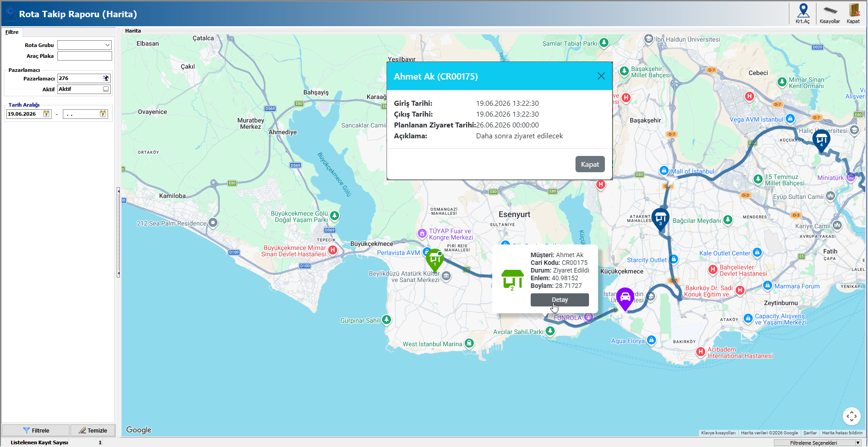The height and width of the screenshot is (447, 868).
Task: Click the blue store marker numbered 3
Action: pos(660,220)
